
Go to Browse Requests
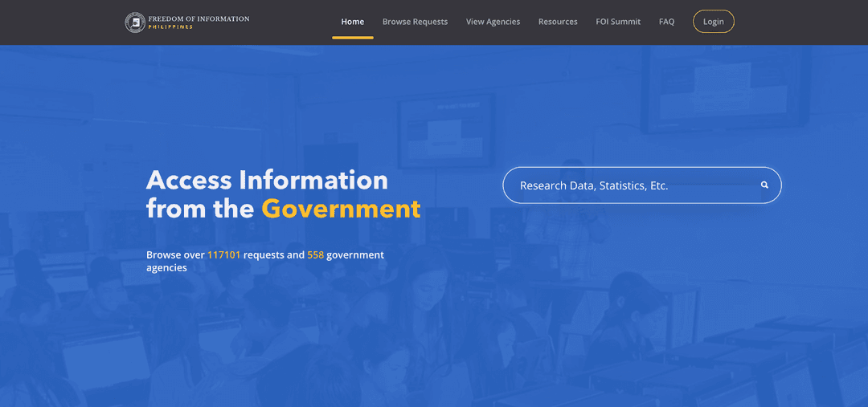click(416, 22)
